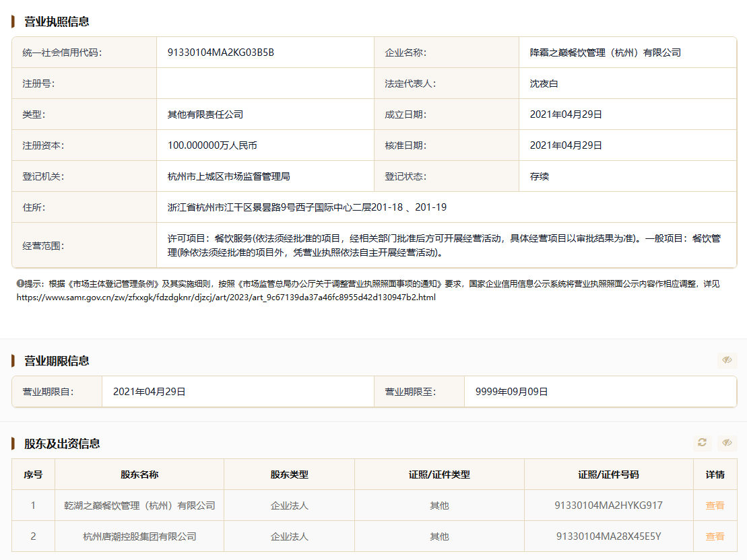Click the 住所 address text
The height and width of the screenshot is (560, 747).
tap(306, 207)
